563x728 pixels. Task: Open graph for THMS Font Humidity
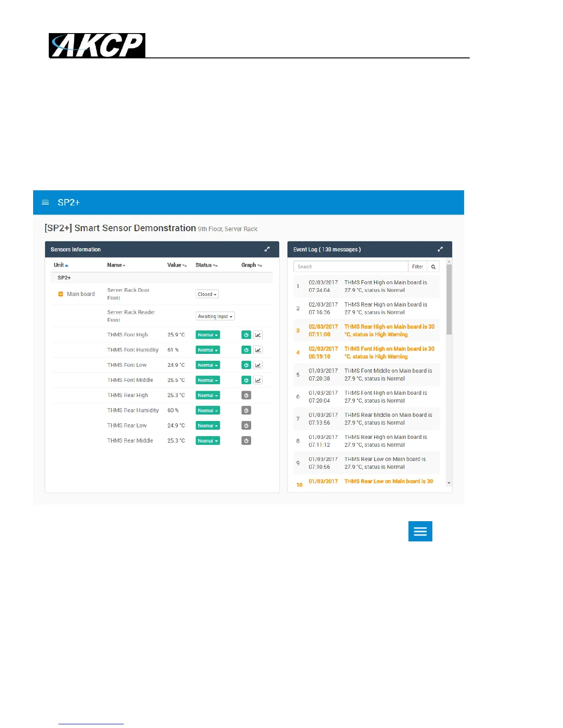[x=258, y=350]
